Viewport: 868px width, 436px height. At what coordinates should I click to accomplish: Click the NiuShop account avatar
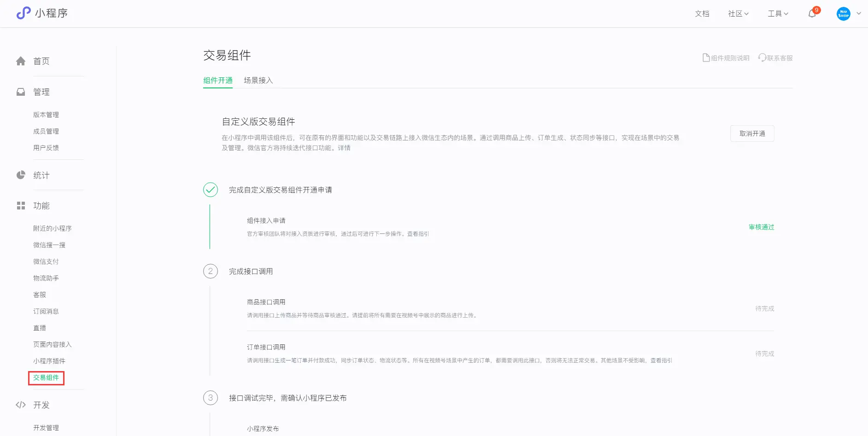click(843, 14)
